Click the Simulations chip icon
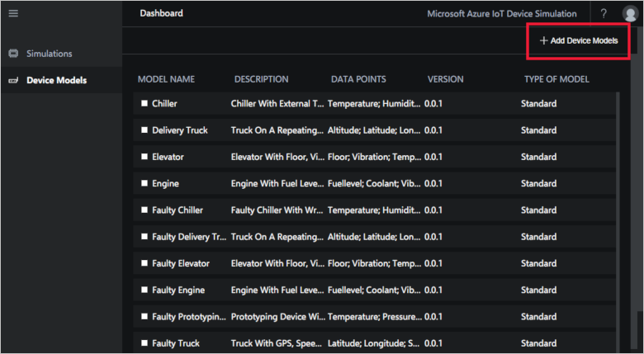 13,54
